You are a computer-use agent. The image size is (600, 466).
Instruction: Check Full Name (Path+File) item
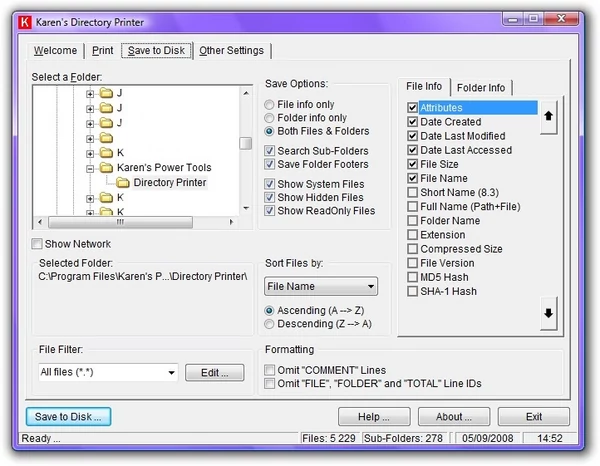point(412,207)
